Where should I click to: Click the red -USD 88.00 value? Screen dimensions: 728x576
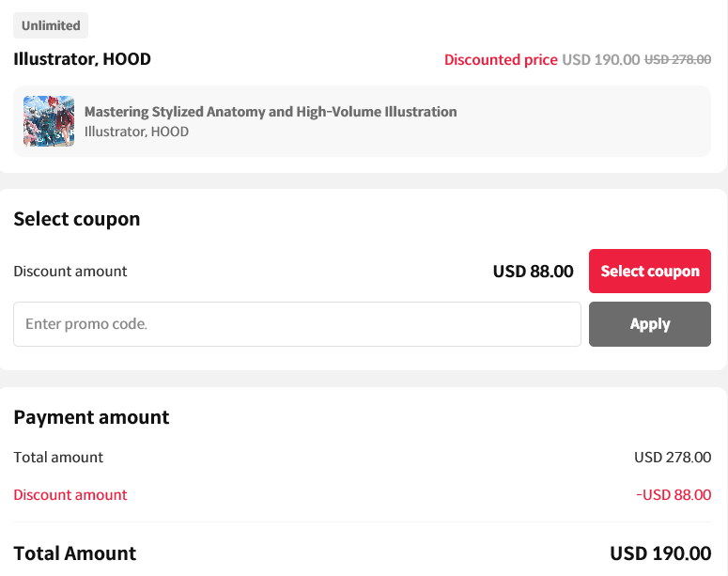tap(674, 495)
